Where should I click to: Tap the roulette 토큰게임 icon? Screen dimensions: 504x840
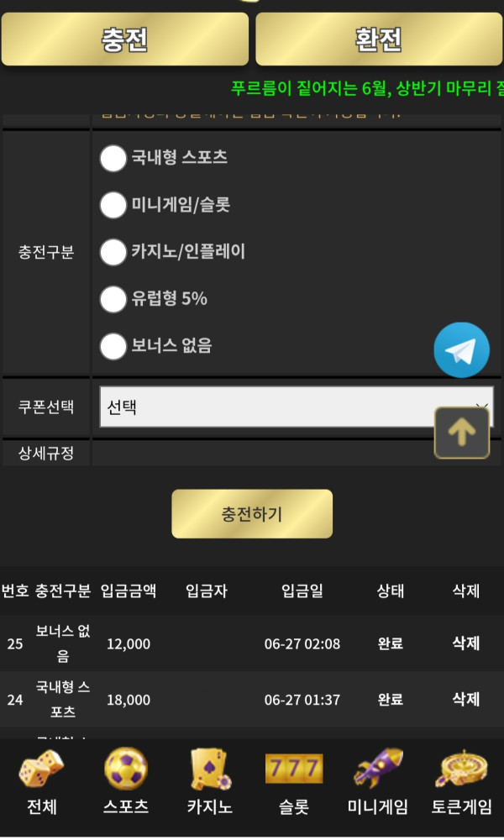tap(462, 769)
